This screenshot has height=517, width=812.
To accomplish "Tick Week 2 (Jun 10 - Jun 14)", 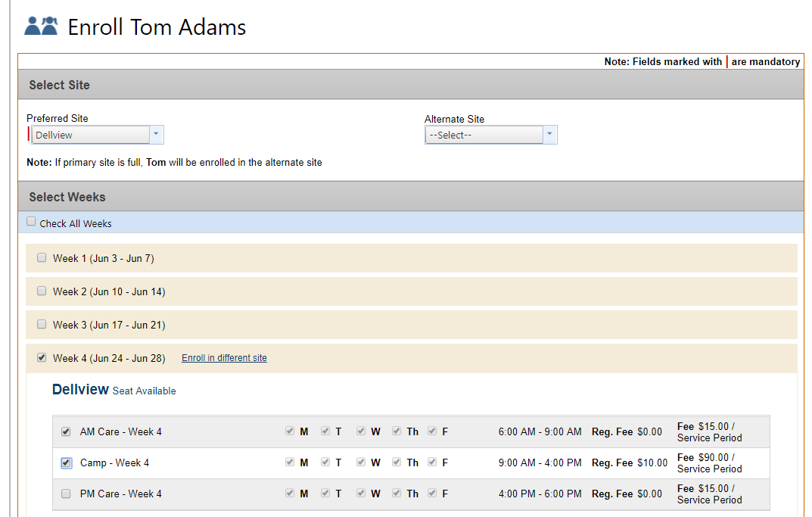I will click(x=42, y=291).
